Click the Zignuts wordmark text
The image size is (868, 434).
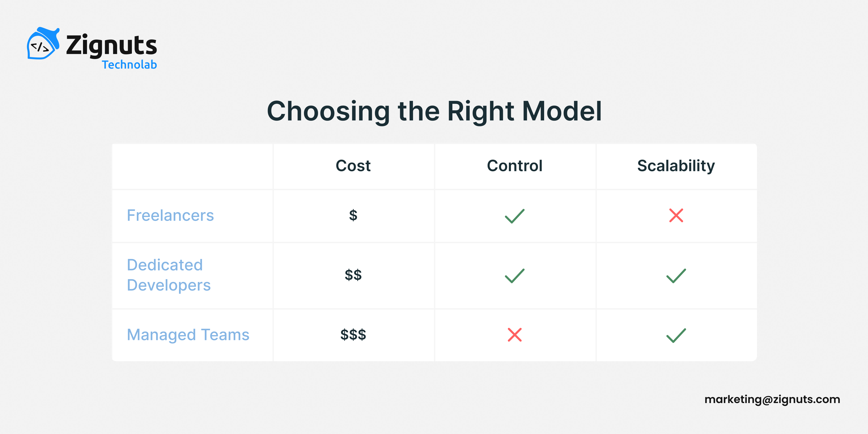(x=111, y=46)
